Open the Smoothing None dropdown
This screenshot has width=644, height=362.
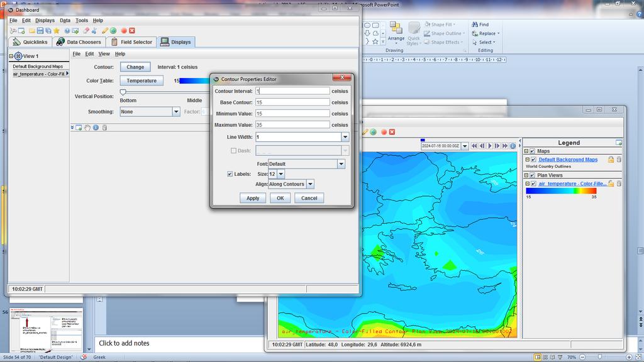tap(176, 112)
